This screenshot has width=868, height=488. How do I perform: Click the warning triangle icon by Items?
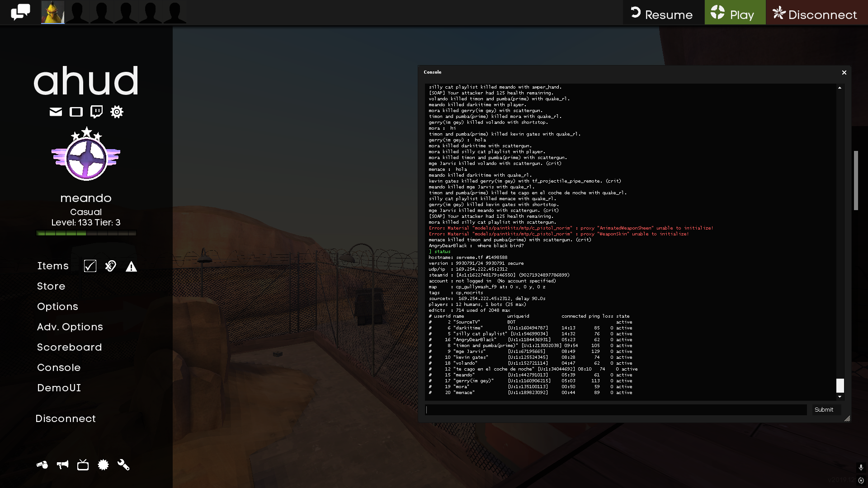coord(131,267)
